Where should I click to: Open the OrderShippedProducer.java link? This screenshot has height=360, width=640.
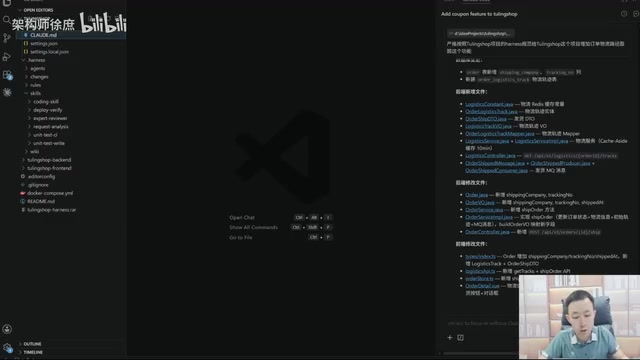click(x=560, y=163)
